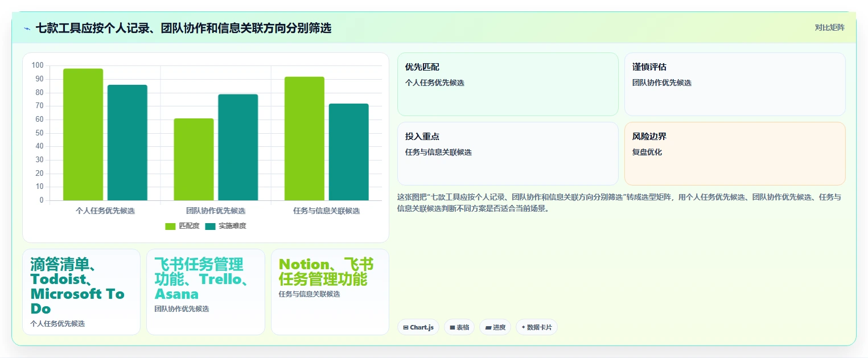This screenshot has width=868, height=358.
Task: Click the 匹配度 bar for 任务与信息关联候选
Action: pyautogui.click(x=305, y=138)
